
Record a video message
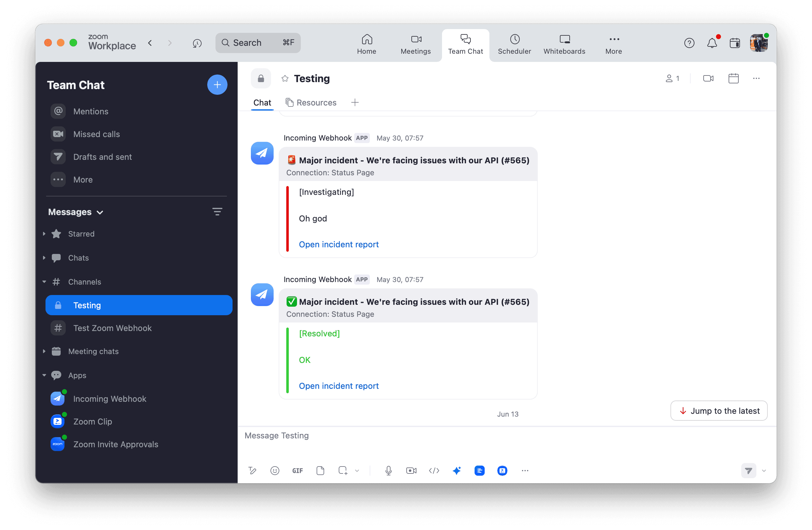pos(411,471)
